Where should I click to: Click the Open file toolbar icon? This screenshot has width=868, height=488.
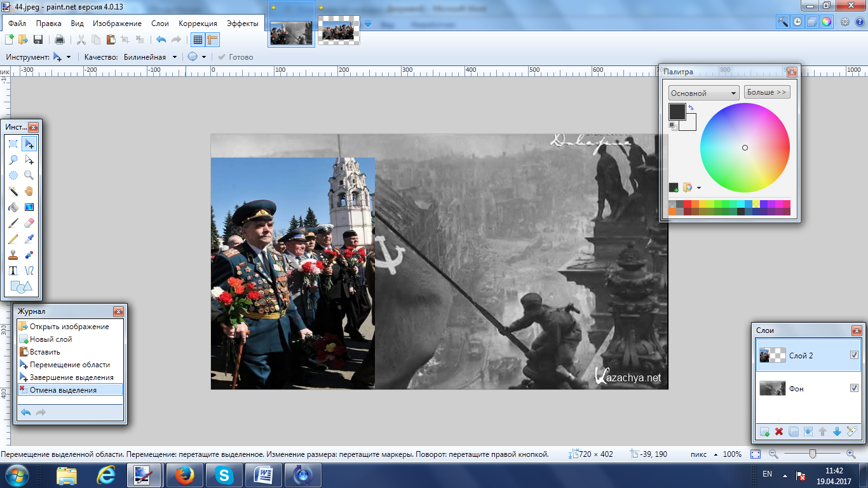23,39
